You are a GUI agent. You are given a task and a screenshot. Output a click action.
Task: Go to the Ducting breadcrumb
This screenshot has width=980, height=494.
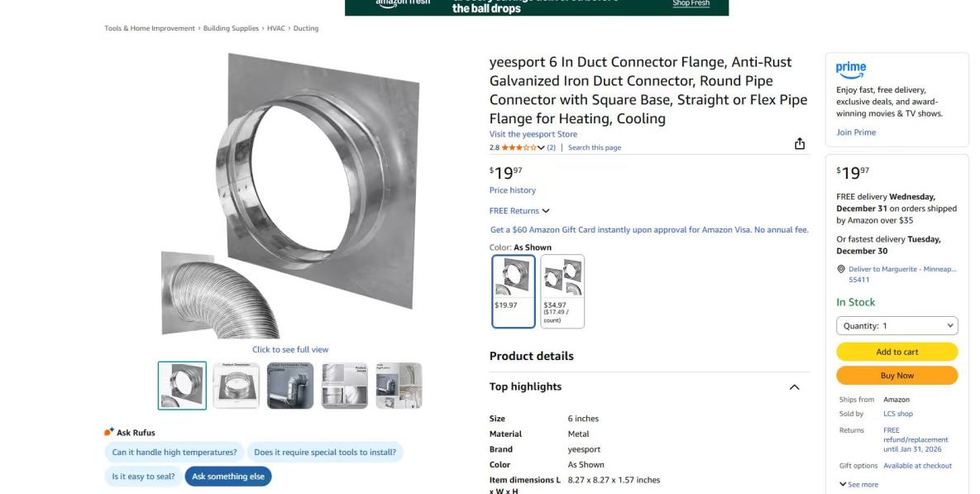pyautogui.click(x=306, y=28)
